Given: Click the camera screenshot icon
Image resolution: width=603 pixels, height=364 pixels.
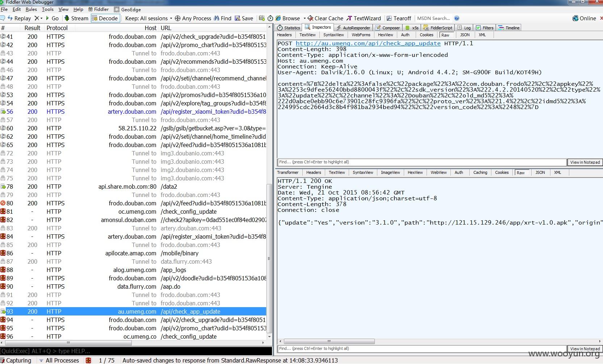Looking at the screenshot, I should [x=261, y=18].
